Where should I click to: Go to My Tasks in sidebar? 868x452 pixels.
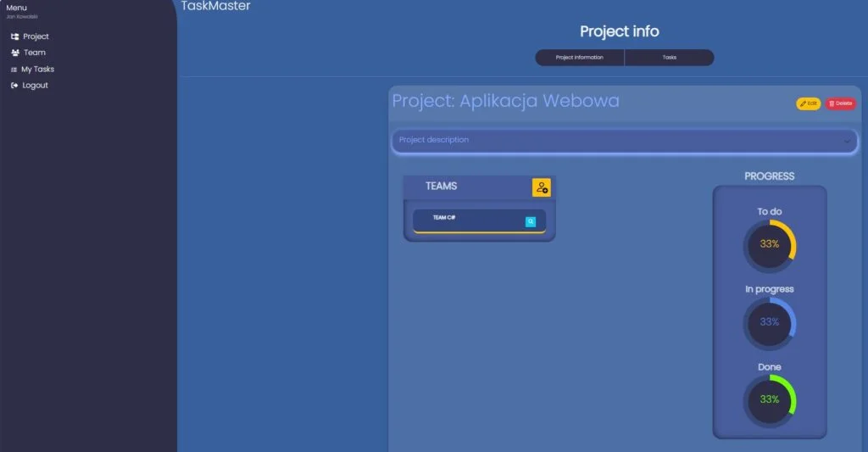click(x=32, y=70)
